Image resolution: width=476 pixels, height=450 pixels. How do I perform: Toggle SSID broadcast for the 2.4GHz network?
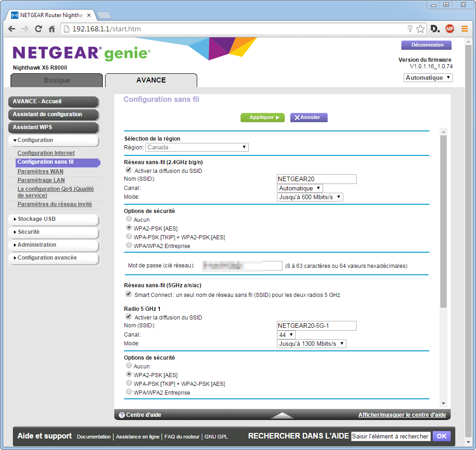[129, 171]
